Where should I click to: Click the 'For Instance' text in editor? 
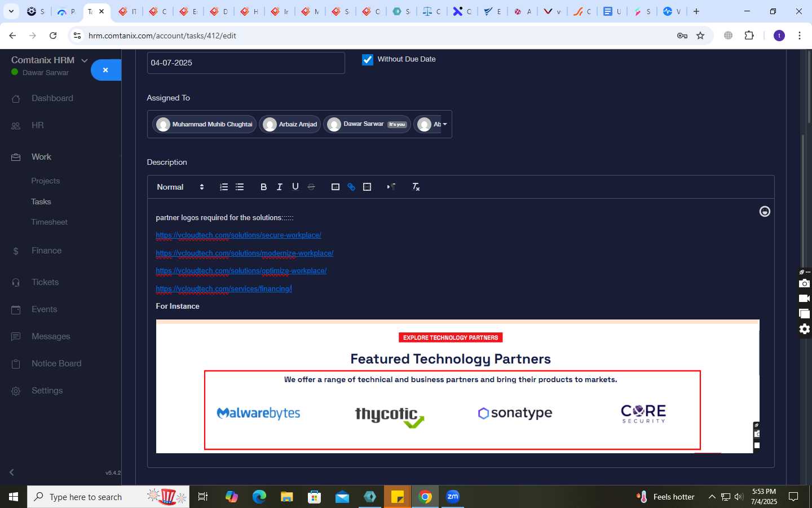pyautogui.click(x=178, y=306)
